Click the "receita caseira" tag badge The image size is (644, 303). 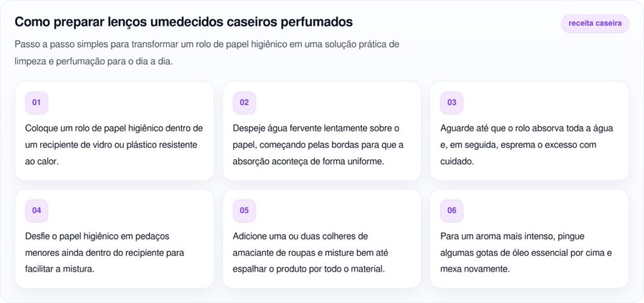point(594,24)
